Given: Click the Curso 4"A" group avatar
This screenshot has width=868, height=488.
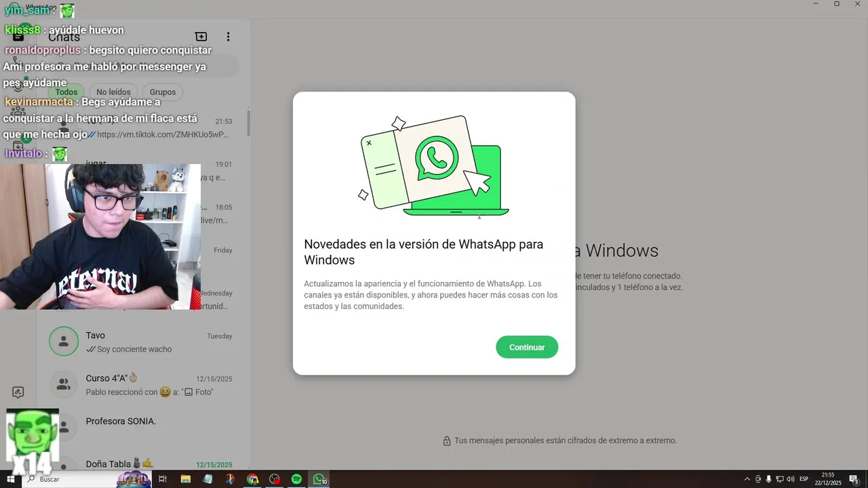Looking at the screenshot, I should (x=64, y=385).
